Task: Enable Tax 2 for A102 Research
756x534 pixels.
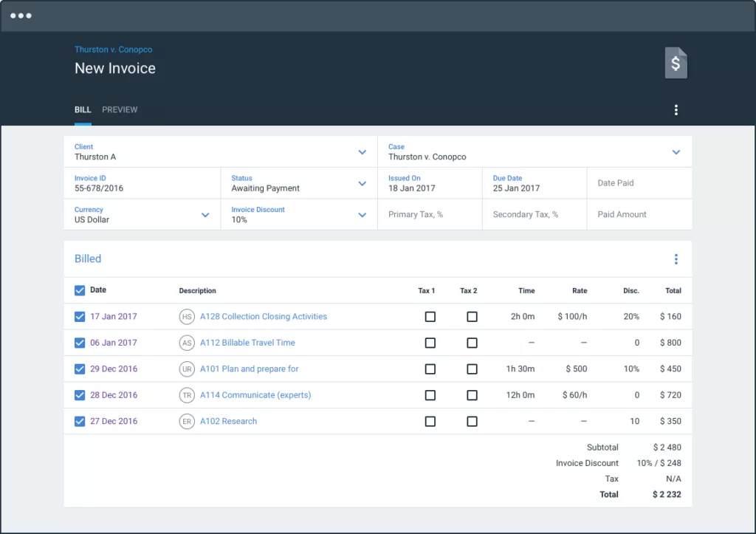Action: click(472, 421)
